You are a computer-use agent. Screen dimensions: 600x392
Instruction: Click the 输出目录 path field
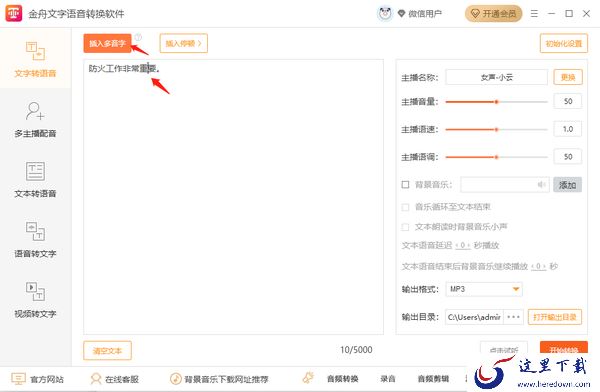point(474,317)
